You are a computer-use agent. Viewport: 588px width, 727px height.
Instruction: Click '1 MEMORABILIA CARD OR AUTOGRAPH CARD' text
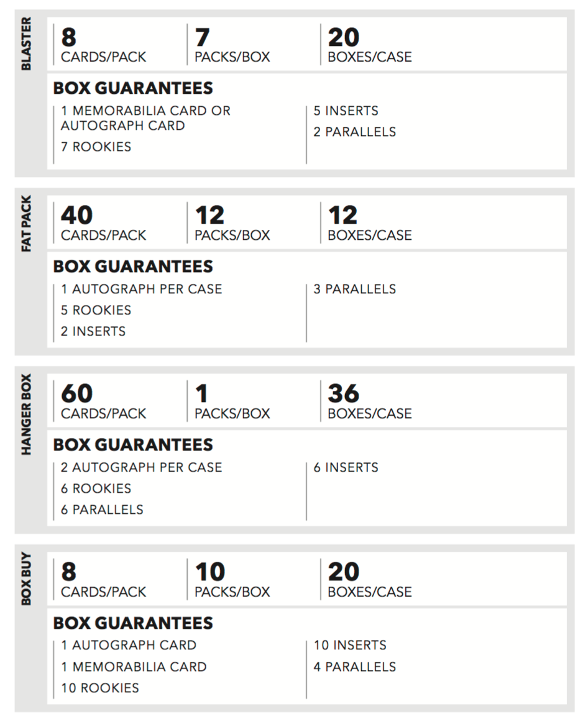[x=145, y=118]
